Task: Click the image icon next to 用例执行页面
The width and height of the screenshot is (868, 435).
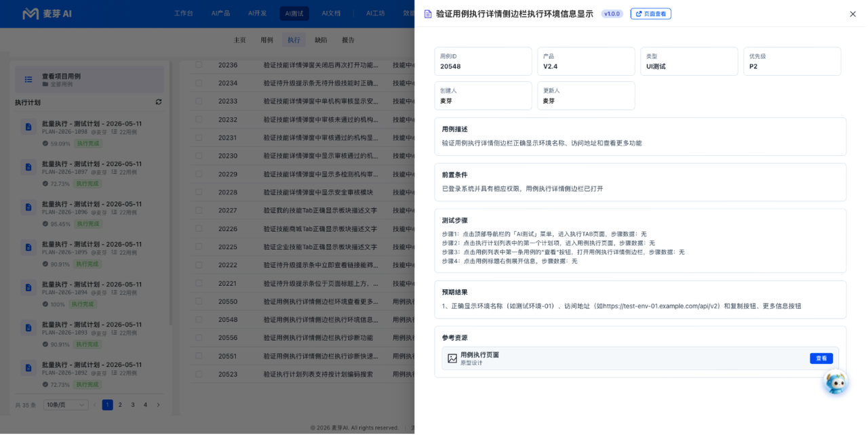Action: click(x=452, y=358)
